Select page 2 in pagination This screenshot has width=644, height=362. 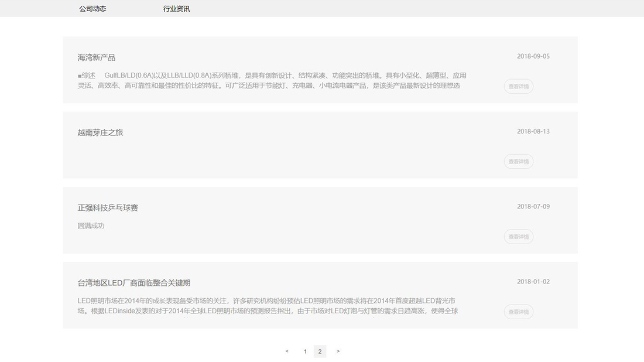(320, 351)
